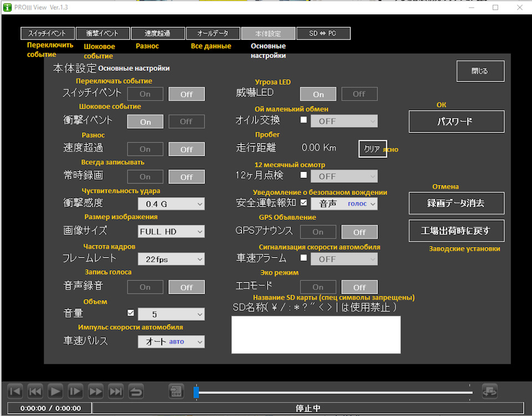532x416 pixels.
Task: Click the return/loop arrow button
Action: click(x=136, y=392)
